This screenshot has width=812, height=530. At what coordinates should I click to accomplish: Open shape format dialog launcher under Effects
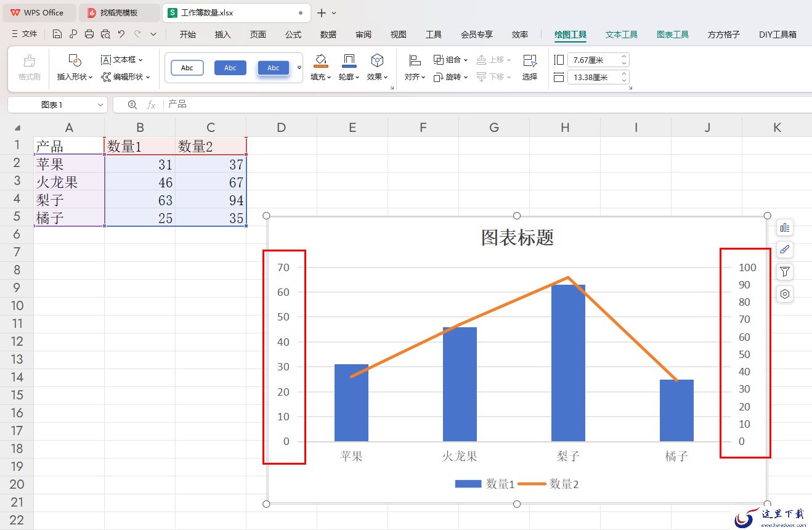coord(392,89)
